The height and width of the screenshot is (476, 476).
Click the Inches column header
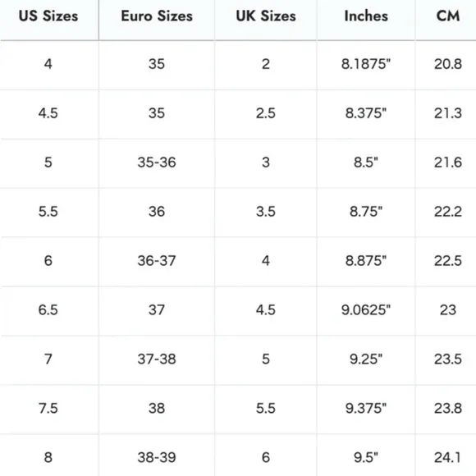(366, 16)
